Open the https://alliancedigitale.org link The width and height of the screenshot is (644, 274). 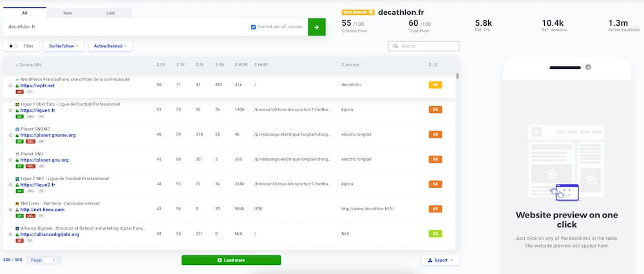click(x=50, y=235)
